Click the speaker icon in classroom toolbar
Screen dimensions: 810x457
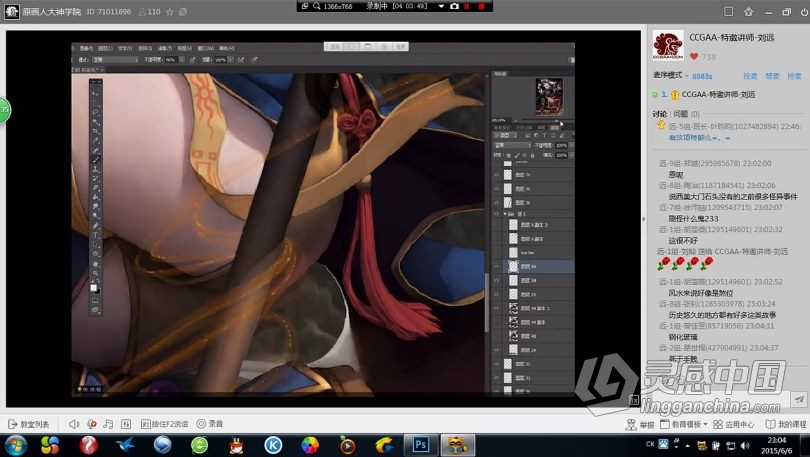tap(74, 424)
